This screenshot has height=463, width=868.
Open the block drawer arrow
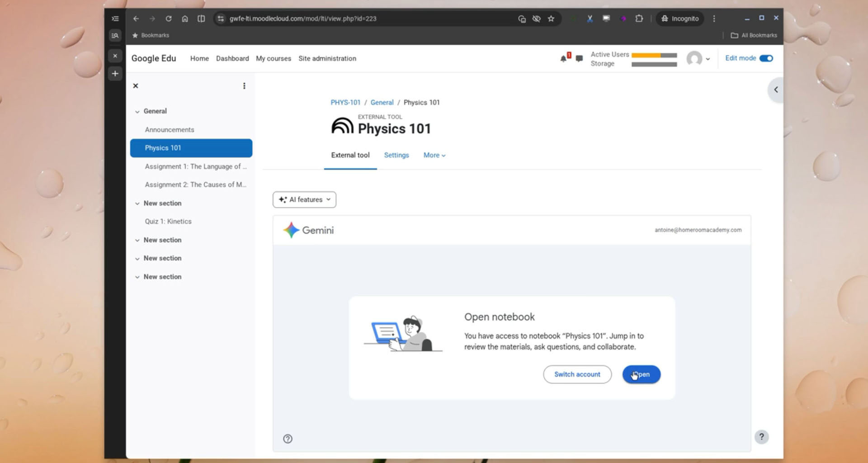776,90
